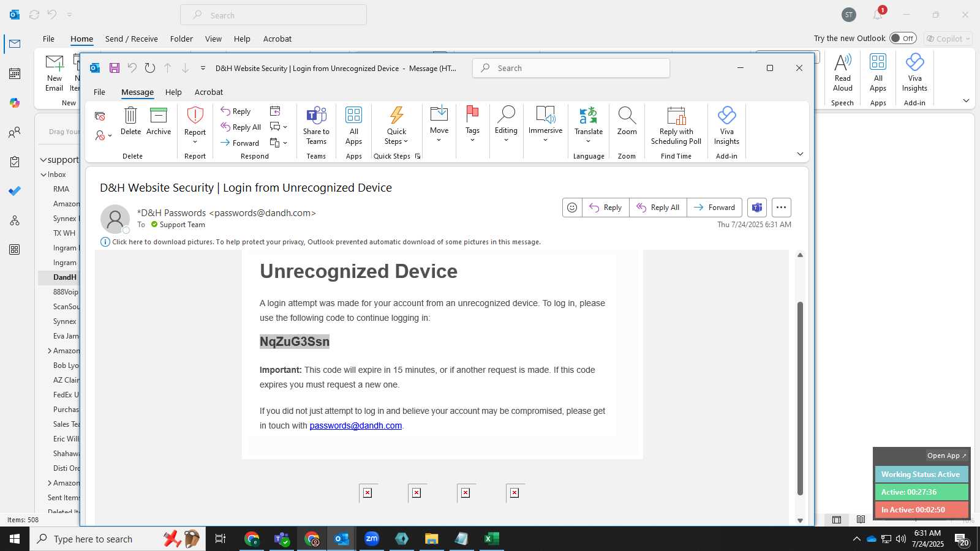The width and height of the screenshot is (980, 551).
Task: Click the Reply All button in message header
Action: point(658,208)
